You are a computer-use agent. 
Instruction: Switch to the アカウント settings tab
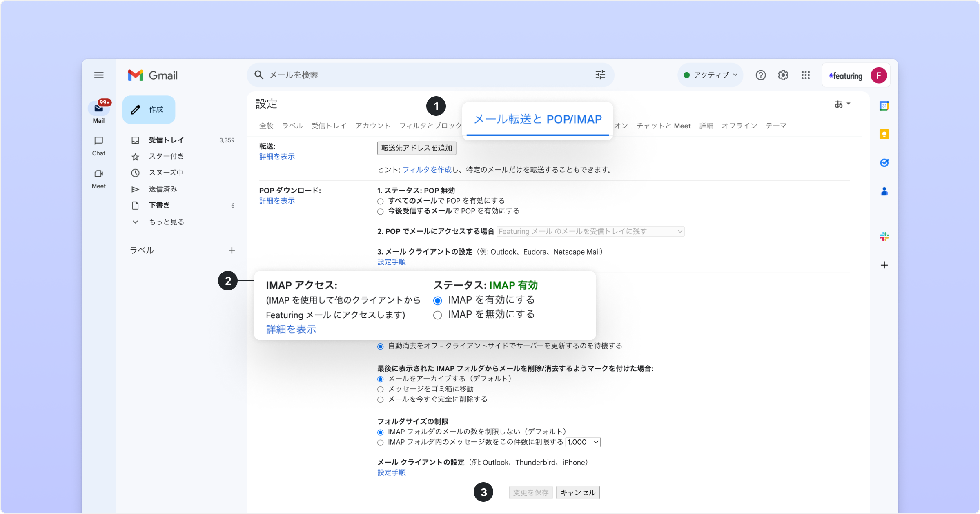pos(372,126)
